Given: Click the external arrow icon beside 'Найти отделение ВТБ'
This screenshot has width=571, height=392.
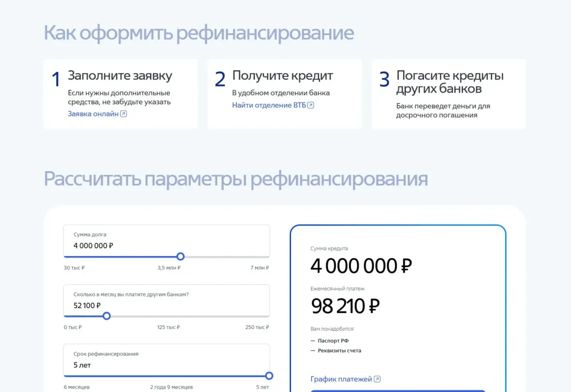Looking at the screenshot, I should coord(311,105).
